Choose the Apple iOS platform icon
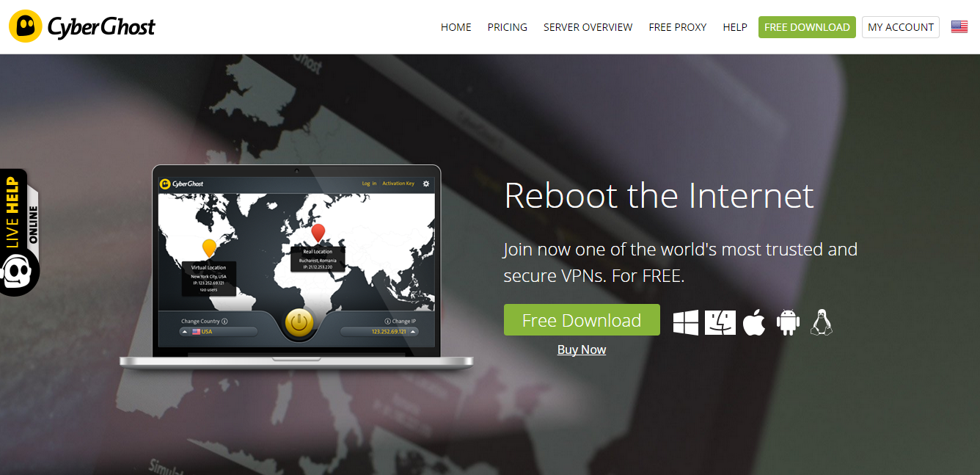 pos(754,322)
